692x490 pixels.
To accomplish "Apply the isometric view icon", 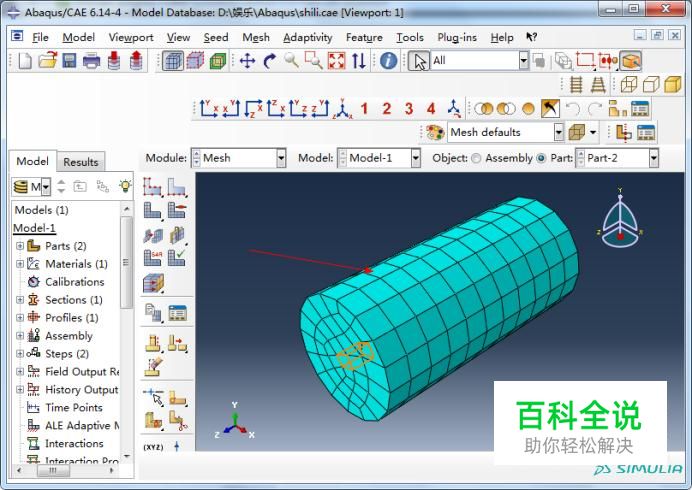I will point(342,109).
